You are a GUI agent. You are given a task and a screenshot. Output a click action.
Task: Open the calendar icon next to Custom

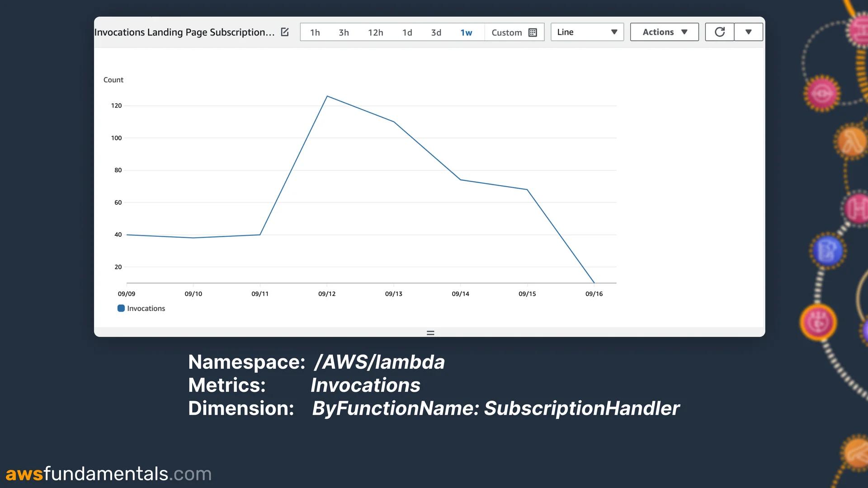point(534,32)
